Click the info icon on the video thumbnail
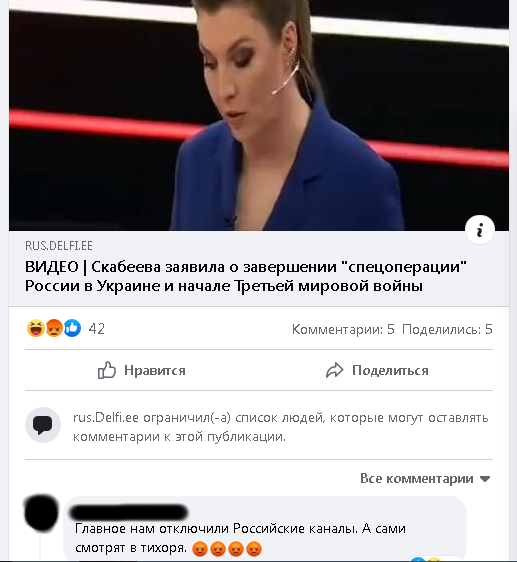 coord(479,229)
